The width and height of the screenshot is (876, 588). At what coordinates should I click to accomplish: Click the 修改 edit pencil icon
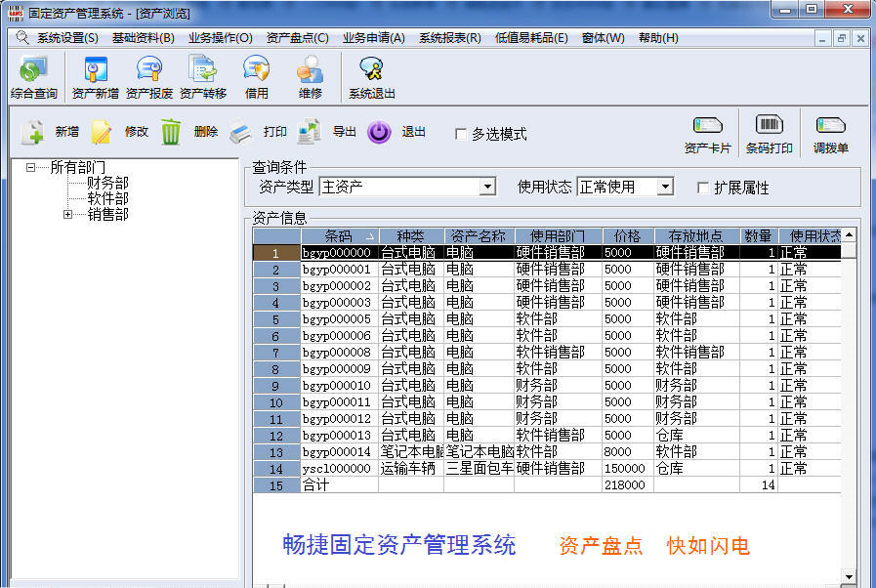click(x=102, y=132)
